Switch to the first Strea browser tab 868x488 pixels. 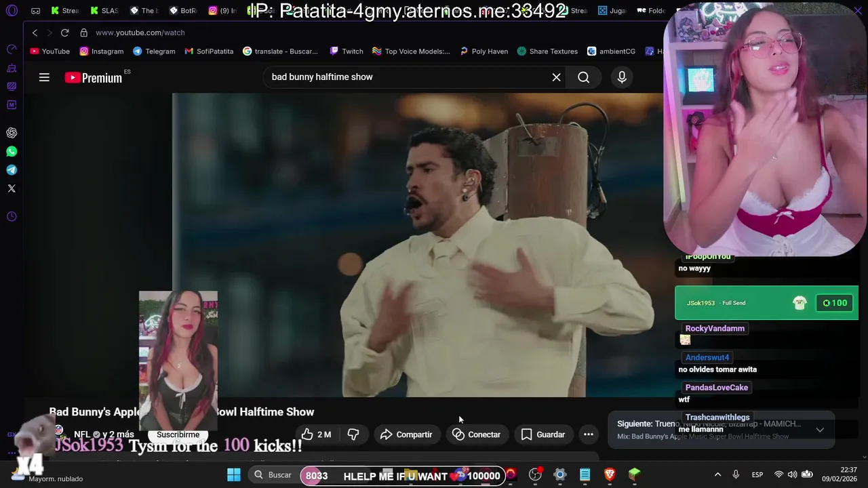64,11
